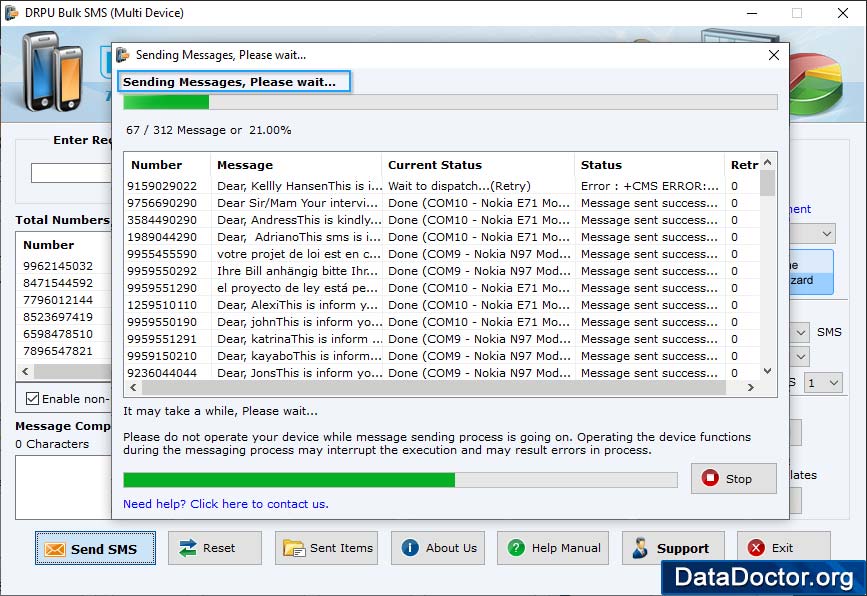Open the About Us window

pos(438,548)
